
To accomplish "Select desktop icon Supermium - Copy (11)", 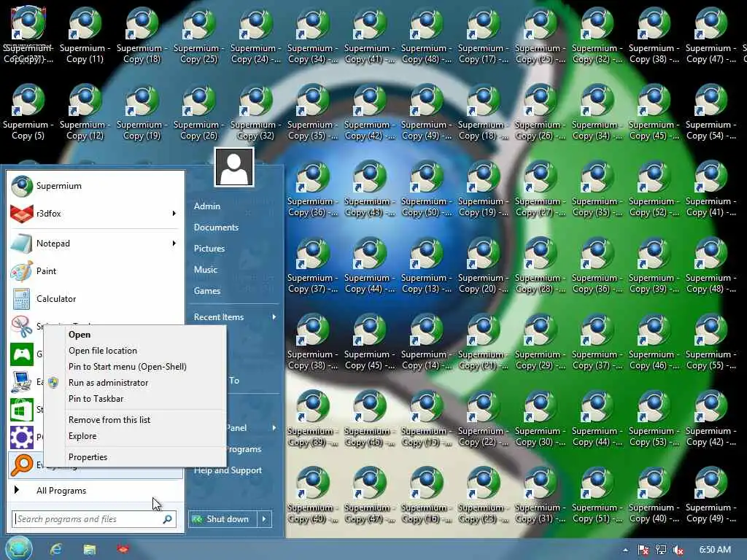I will (85, 35).
